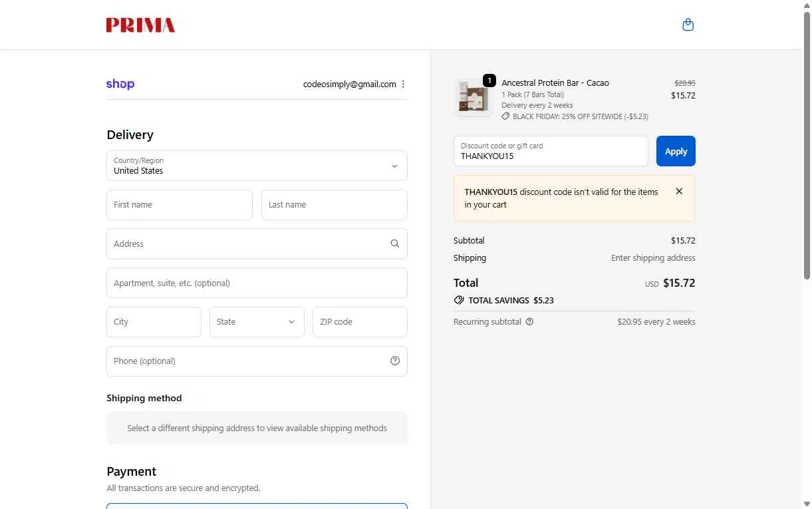Click the 'Ancestral Protein Bar - Cacao' title
This screenshot has width=812, height=509.
555,83
